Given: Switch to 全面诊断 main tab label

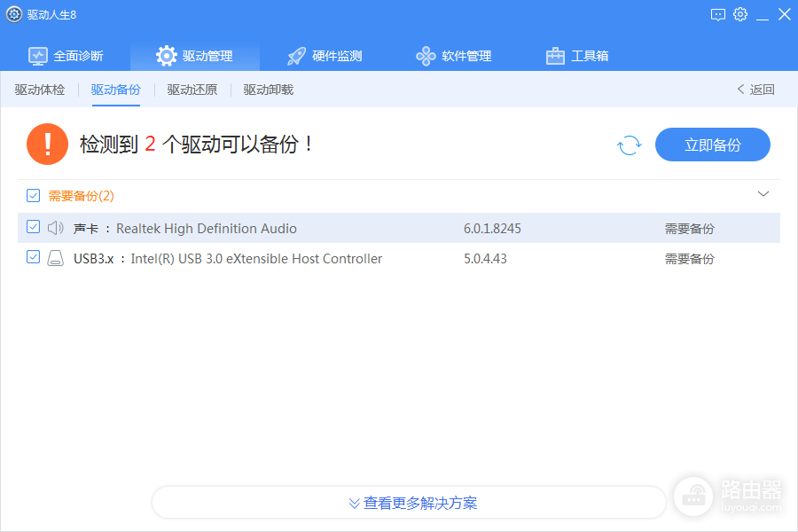Looking at the screenshot, I should click(78, 56).
